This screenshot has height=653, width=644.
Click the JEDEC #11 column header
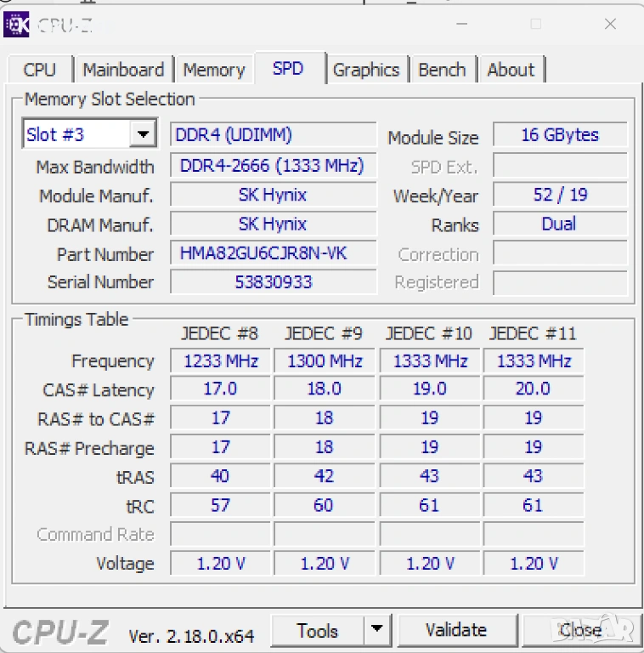pyautogui.click(x=533, y=333)
